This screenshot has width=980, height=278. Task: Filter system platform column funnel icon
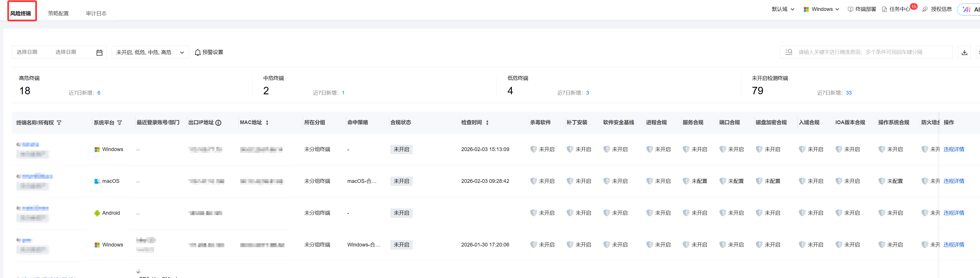120,123
